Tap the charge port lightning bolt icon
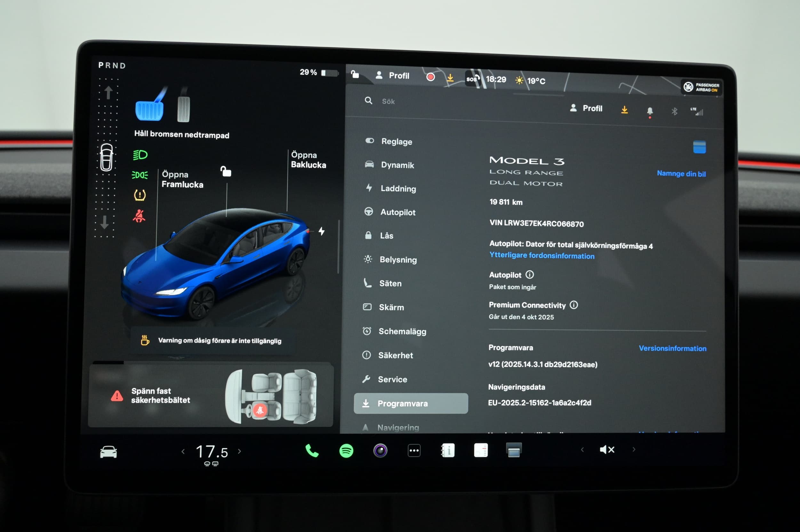This screenshot has height=532, width=800. tap(321, 231)
